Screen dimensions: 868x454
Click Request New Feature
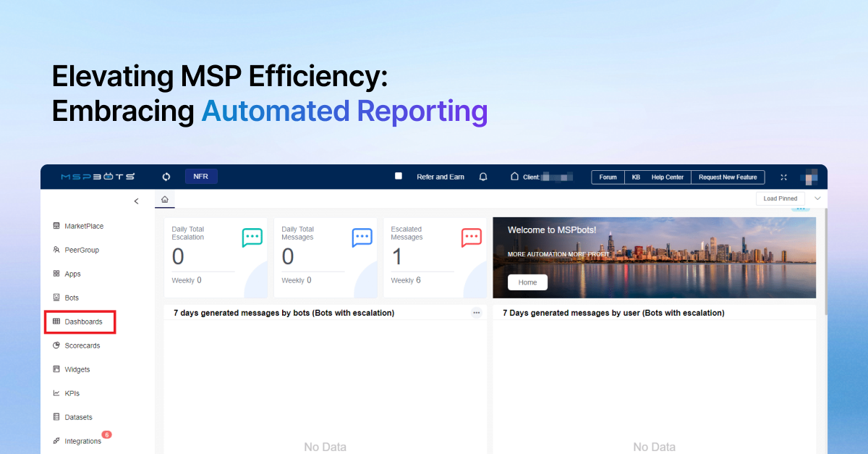tap(728, 177)
